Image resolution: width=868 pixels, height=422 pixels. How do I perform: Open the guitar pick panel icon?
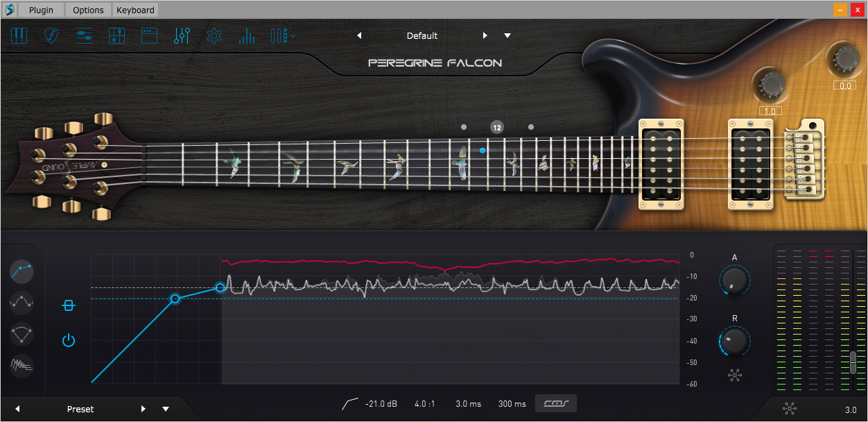[x=53, y=35]
